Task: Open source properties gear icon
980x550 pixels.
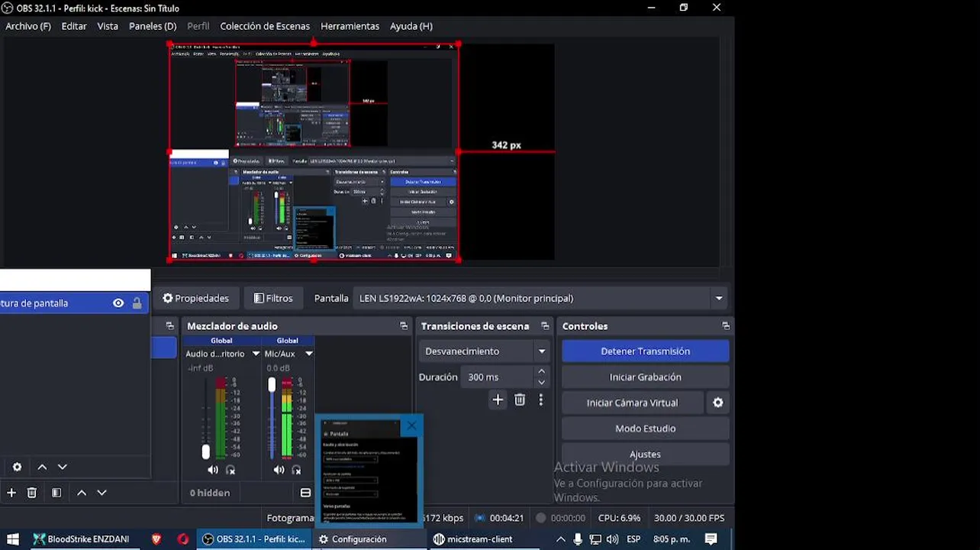Action: (17, 467)
